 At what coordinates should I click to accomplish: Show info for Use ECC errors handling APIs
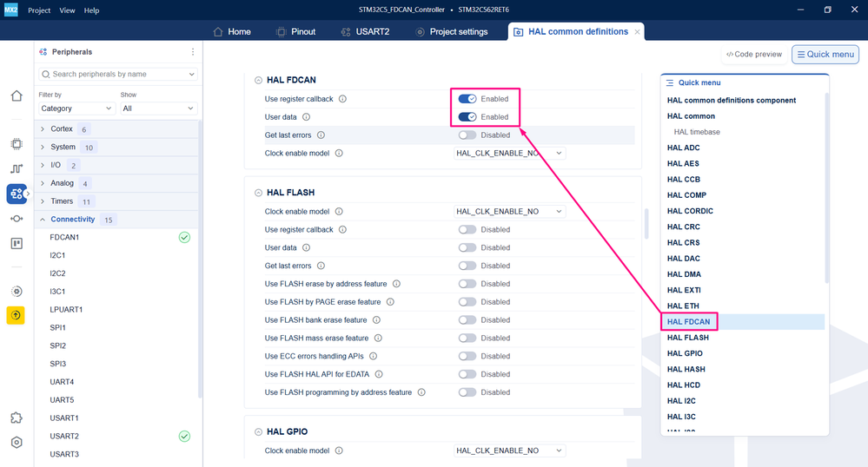point(373,357)
